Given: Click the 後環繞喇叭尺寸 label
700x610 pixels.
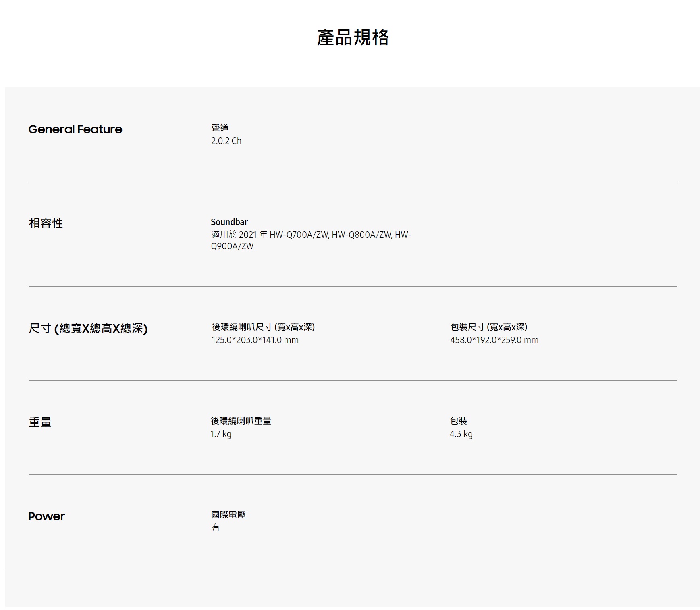Looking at the screenshot, I should [263, 327].
